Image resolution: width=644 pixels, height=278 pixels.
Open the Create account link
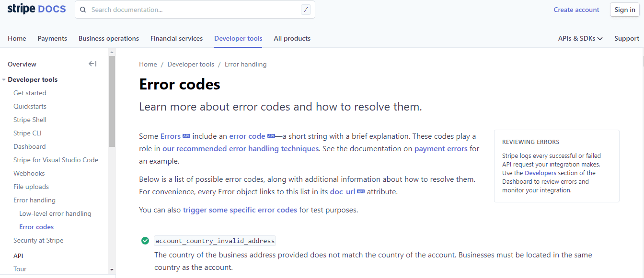pyautogui.click(x=576, y=10)
